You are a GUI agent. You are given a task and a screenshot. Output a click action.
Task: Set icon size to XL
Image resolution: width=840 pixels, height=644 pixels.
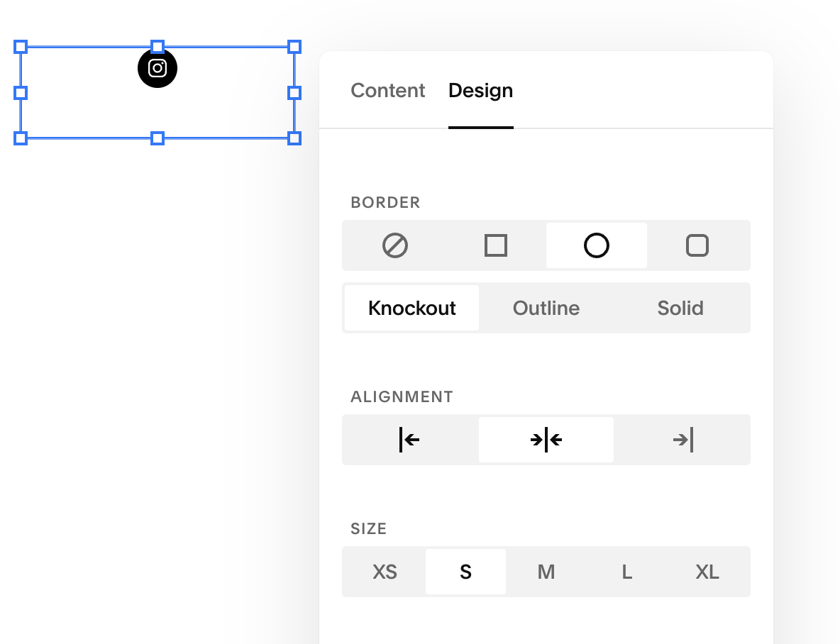pyautogui.click(x=707, y=572)
